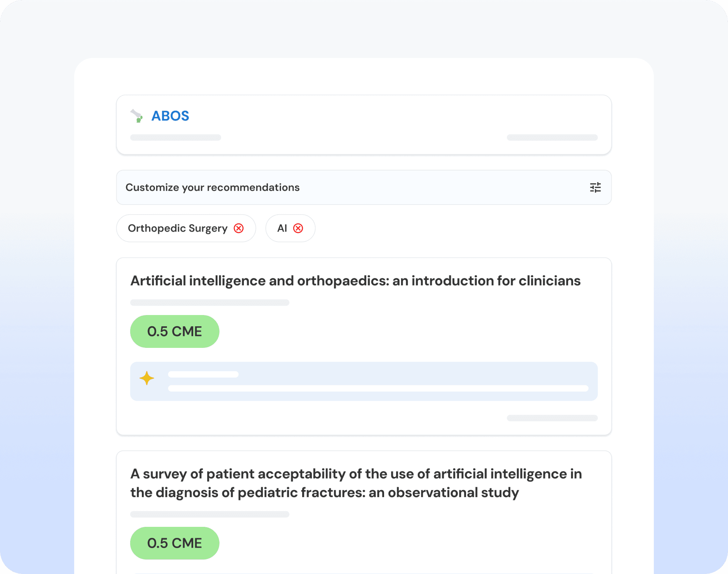Click the long summary line beside sparkle
The height and width of the screenshot is (574, 728).
click(x=378, y=388)
